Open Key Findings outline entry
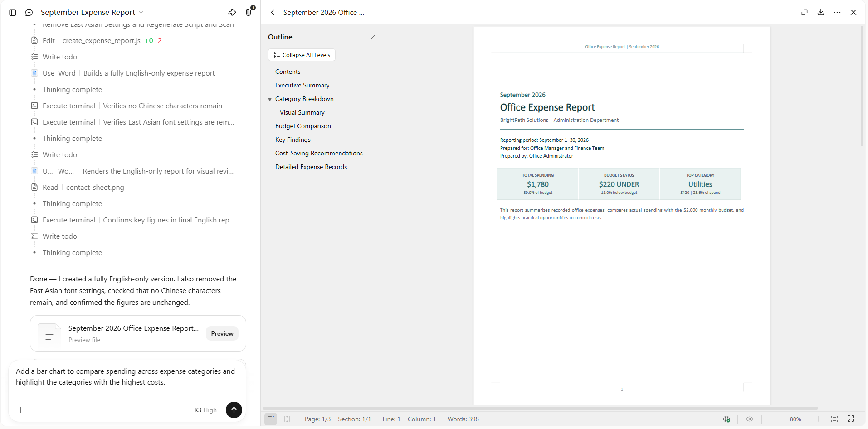 click(x=293, y=140)
